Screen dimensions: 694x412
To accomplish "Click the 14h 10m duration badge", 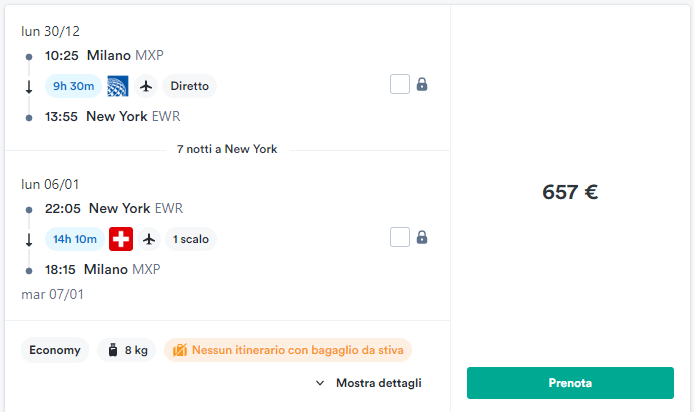I will (75, 239).
